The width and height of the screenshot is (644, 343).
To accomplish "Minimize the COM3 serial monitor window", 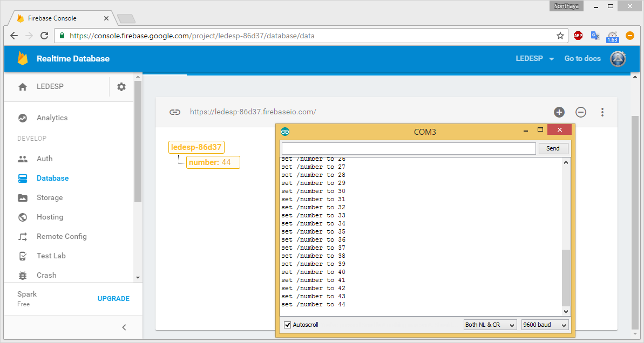I will [525, 131].
